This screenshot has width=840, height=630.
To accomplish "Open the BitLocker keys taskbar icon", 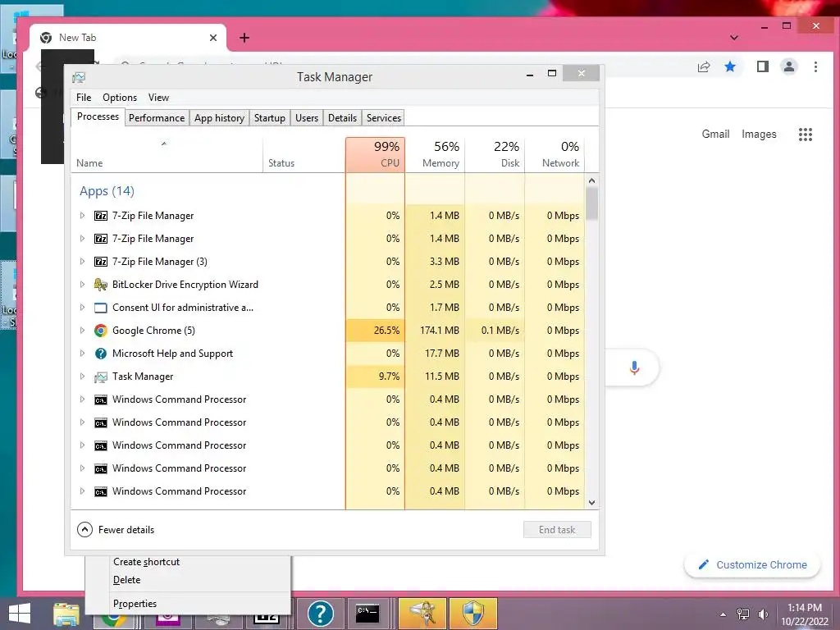I will [423, 614].
